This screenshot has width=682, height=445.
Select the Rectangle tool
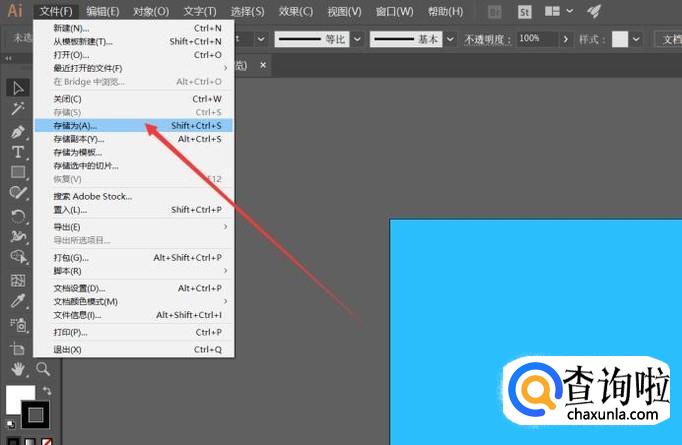[18, 172]
